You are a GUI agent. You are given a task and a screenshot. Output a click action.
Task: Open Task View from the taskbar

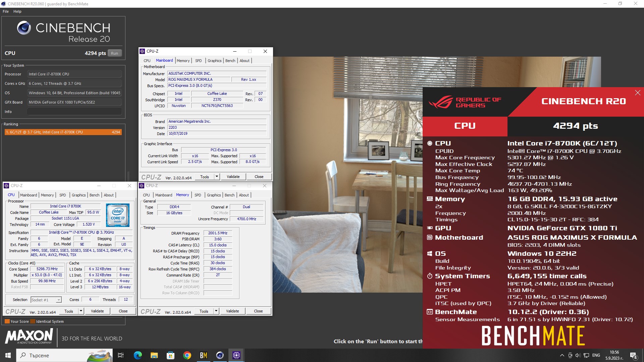(x=121, y=355)
